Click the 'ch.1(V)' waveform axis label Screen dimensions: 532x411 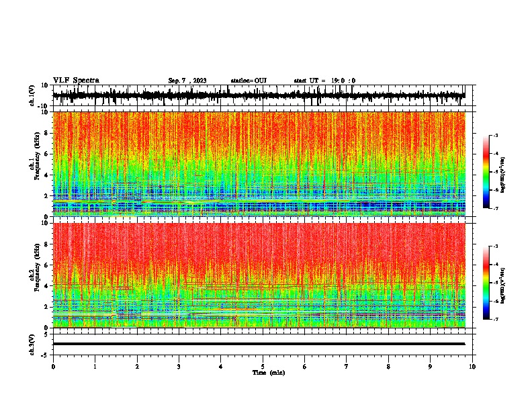coord(32,95)
